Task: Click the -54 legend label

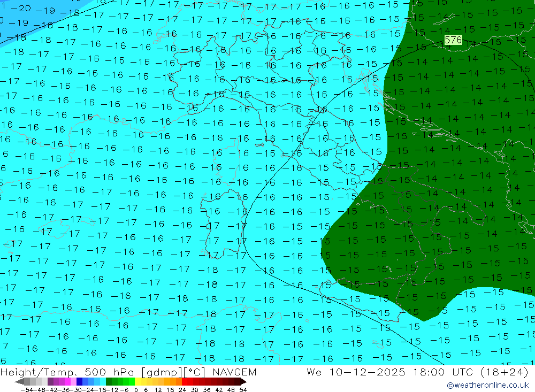Action: coord(27,390)
